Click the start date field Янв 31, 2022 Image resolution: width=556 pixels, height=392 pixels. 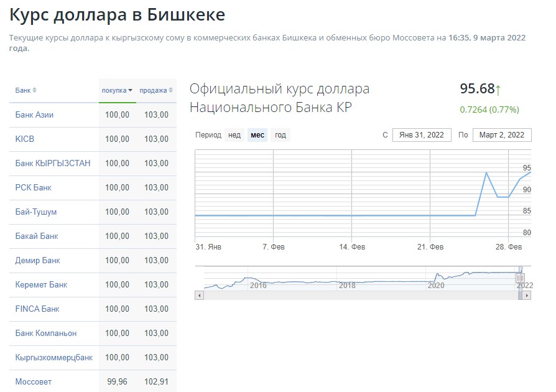pos(422,135)
